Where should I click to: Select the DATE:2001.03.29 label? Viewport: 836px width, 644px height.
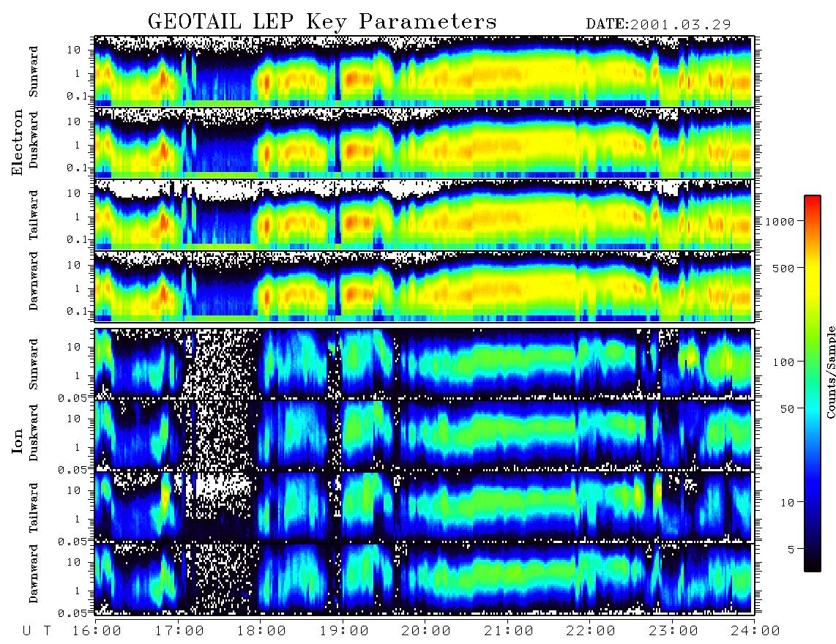coord(658,25)
